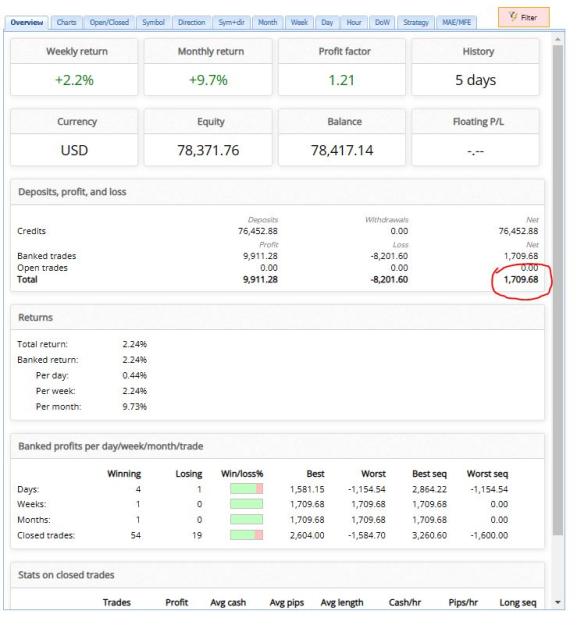Click the Open trades row label

(42, 268)
